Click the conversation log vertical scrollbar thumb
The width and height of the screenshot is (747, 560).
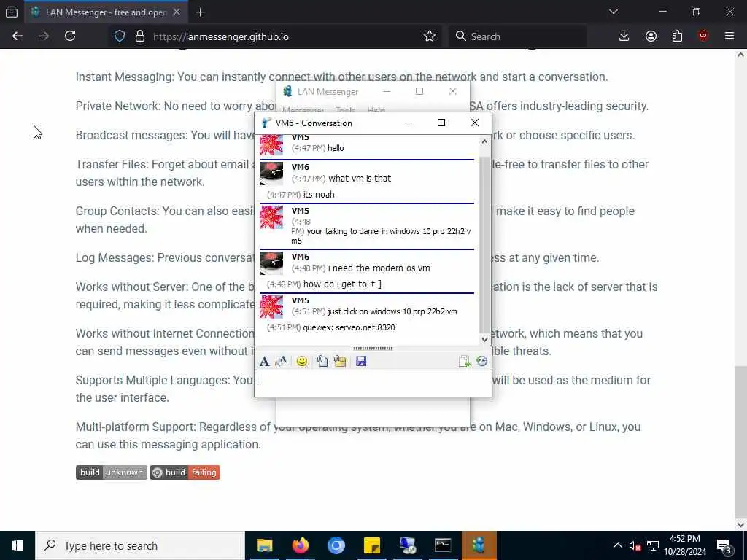click(x=484, y=244)
